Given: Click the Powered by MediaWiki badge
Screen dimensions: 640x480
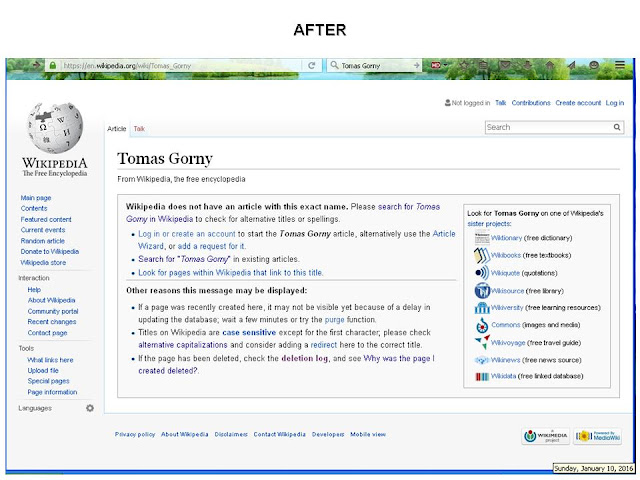Looking at the screenshot, I should click(598, 436).
